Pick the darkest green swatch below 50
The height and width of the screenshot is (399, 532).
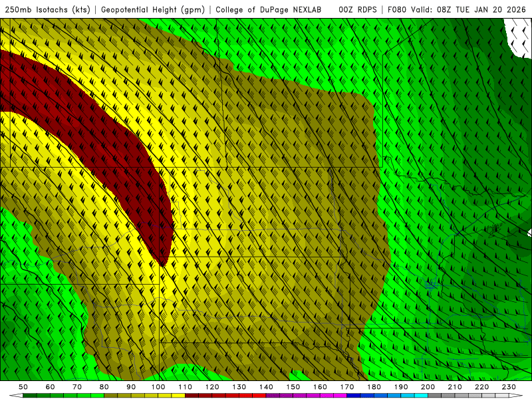(x=30, y=395)
